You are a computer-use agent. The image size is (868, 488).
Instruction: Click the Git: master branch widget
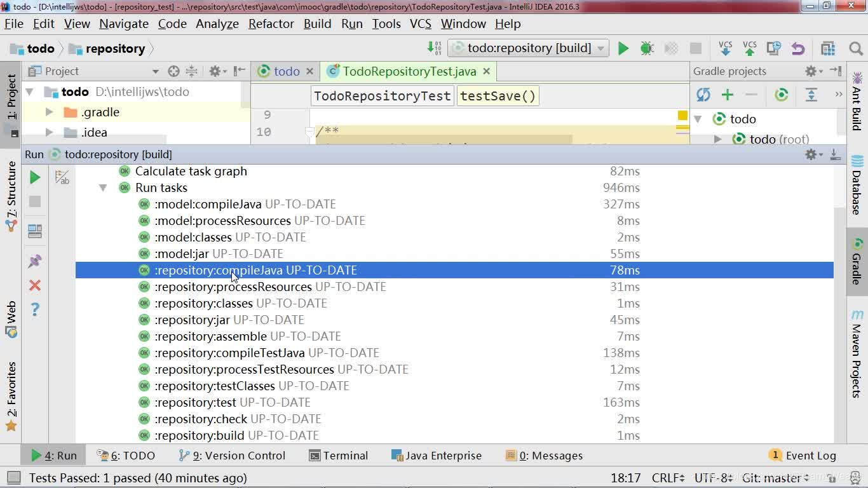pos(775,478)
